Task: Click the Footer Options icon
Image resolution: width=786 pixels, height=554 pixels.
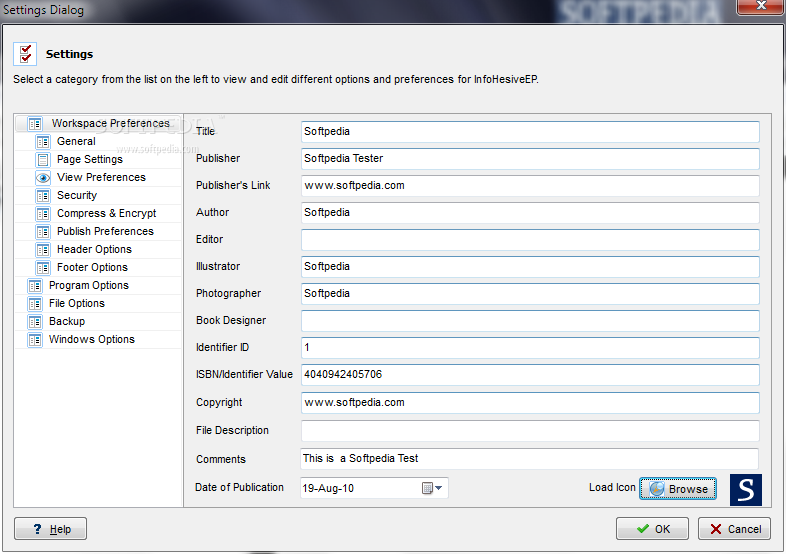Action: (43, 268)
